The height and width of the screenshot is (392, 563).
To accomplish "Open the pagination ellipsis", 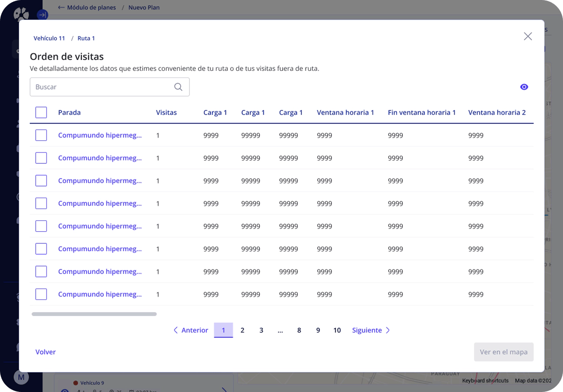I will (280, 330).
